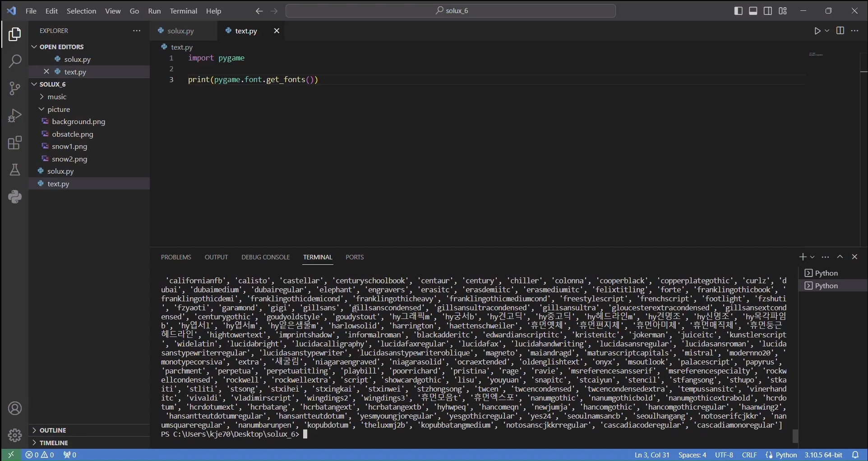Image resolution: width=868 pixels, height=461 pixels.
Task: Switch to the Problems panel tab
Action: [176, 257]
